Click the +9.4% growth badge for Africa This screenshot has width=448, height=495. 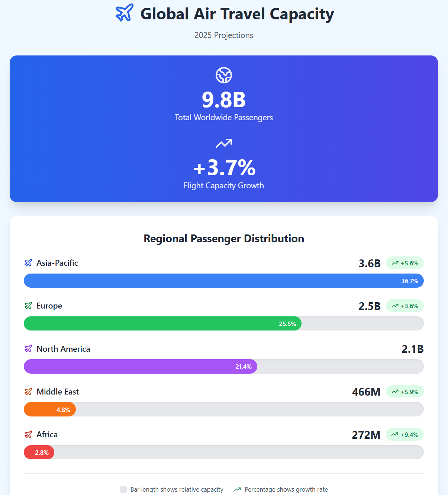click(x=405, y=434)
